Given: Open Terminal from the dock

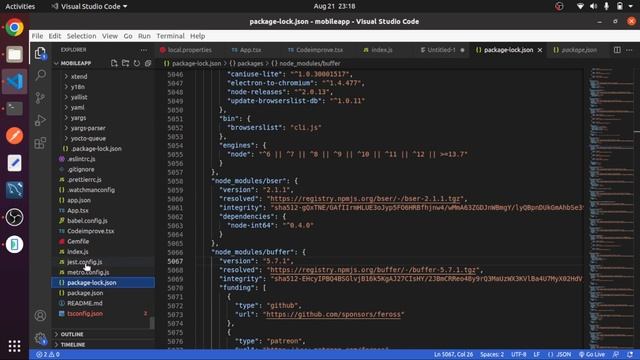Looking at the screenshot, I should 14,109.
